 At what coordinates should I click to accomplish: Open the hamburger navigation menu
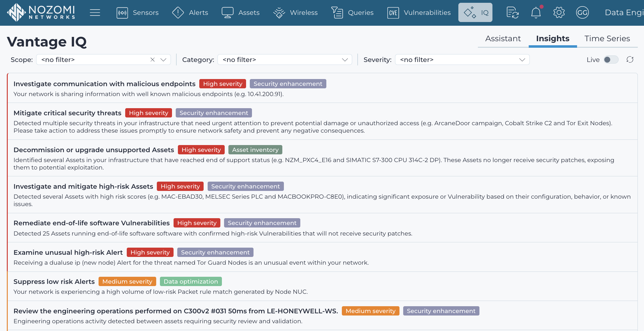click(x=95, y=12)
